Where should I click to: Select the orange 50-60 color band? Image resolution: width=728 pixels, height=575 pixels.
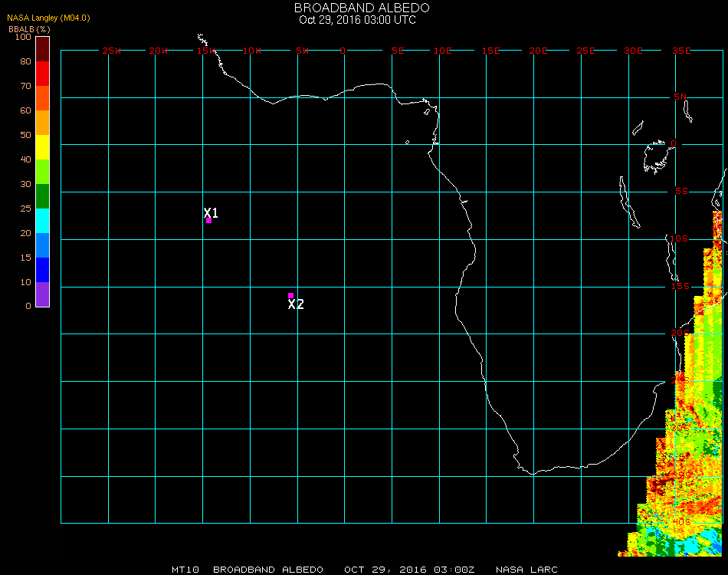tap(42, 123)
